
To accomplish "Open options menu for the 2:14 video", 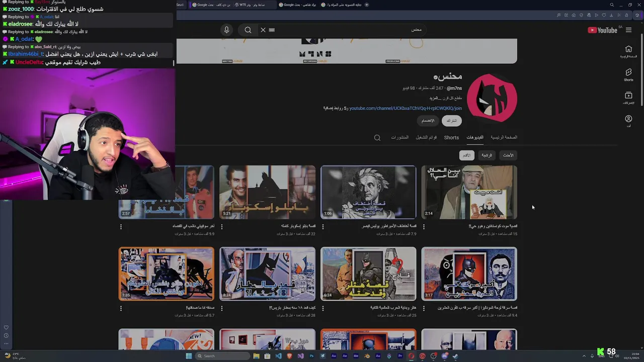I will pyautogui.click(x=424, y=227).
